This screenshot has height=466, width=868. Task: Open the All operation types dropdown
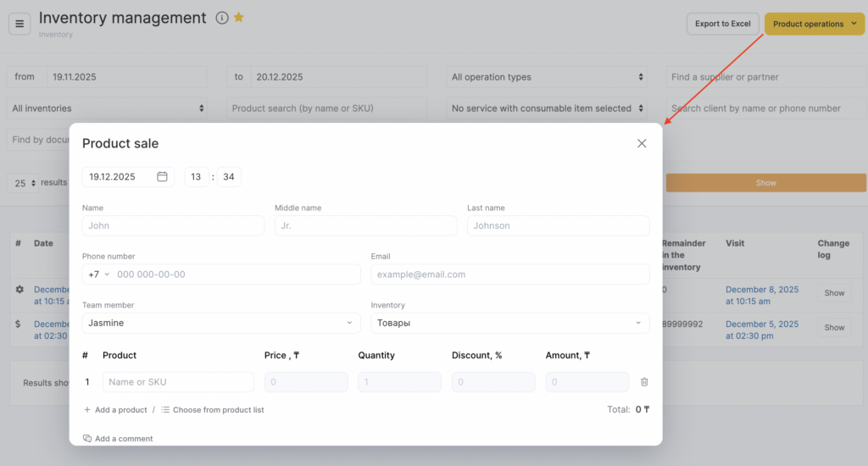click(x=546, y=77)
